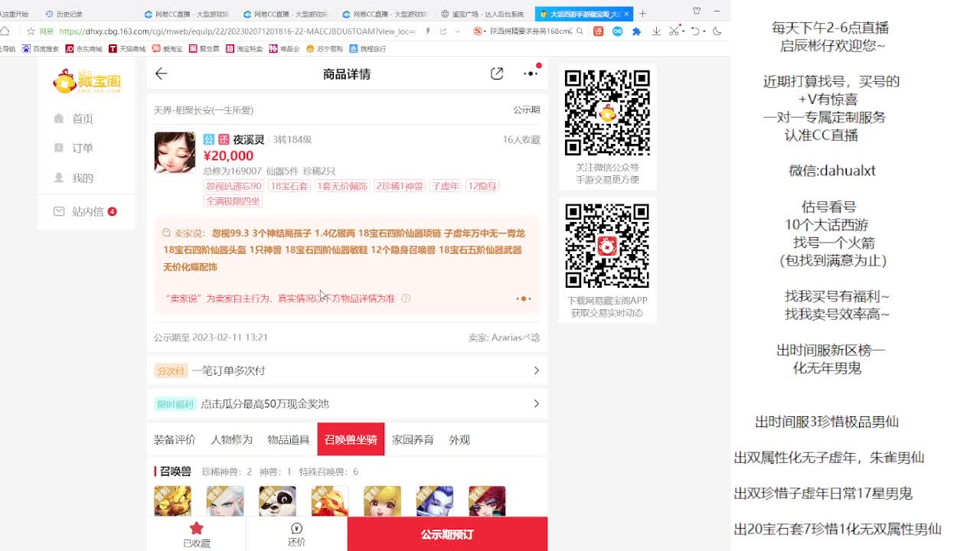This screenshot has height=551, width=980.
Task: Close the active 大话西游手游藏宝阁 tab
Action: click(x=628, y=14)
